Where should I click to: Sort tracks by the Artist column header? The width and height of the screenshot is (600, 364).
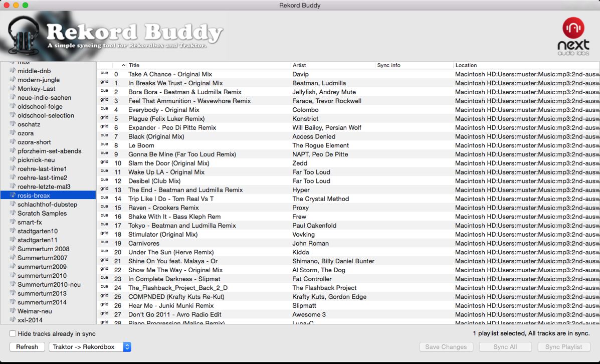[331, 65]
